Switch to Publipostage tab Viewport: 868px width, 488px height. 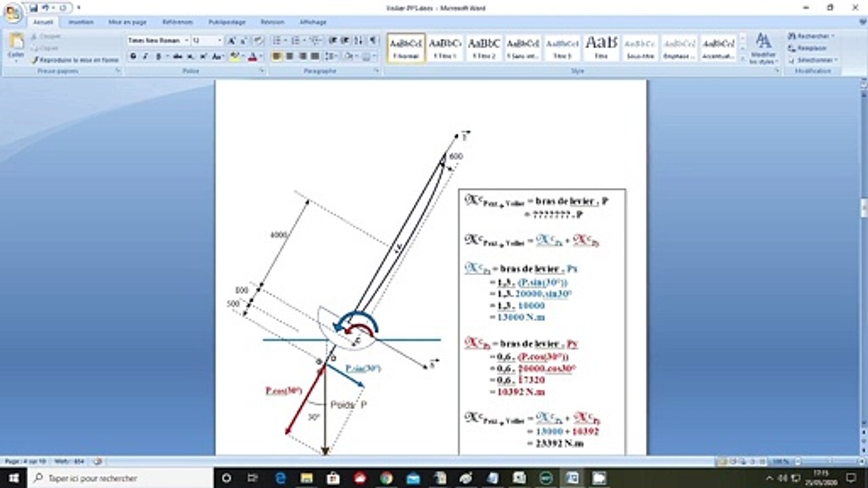[x=227, y=22]
